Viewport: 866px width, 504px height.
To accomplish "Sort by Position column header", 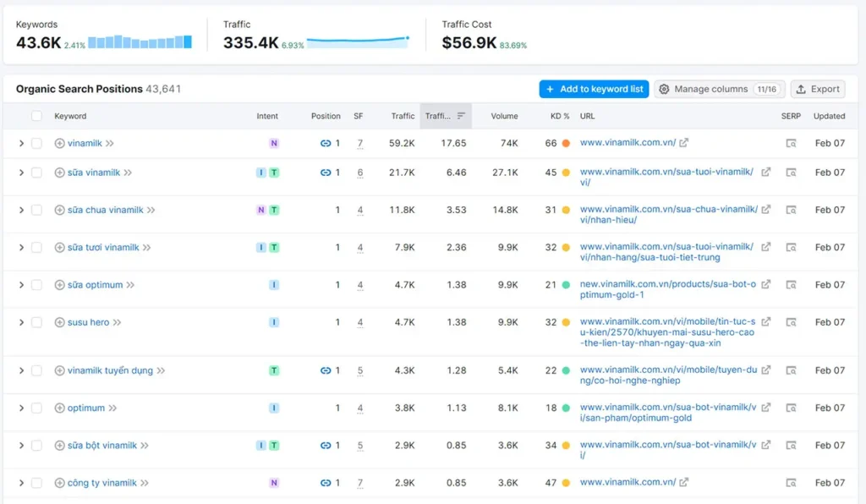I will [326, 116].
